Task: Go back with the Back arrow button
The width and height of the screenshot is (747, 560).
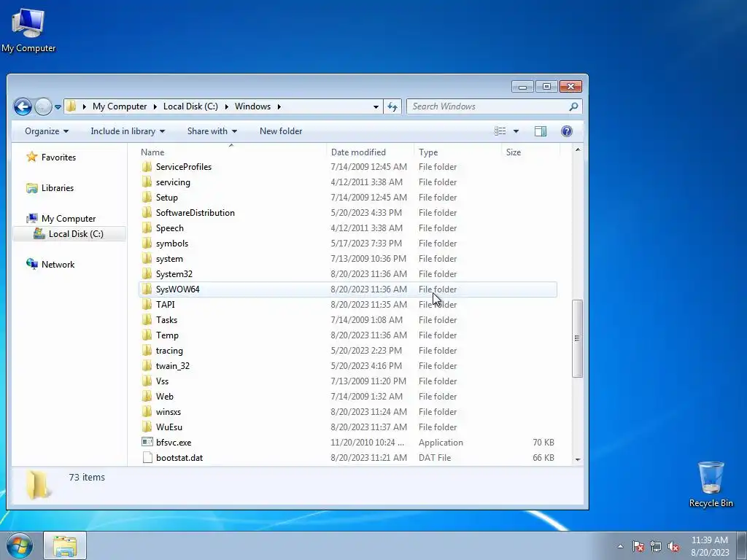Action: (x=23, y=106)
